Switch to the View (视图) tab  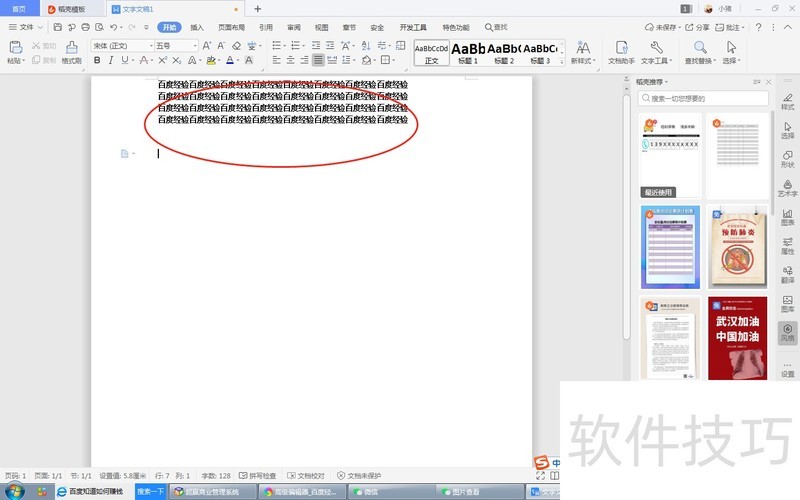[321, 27]
